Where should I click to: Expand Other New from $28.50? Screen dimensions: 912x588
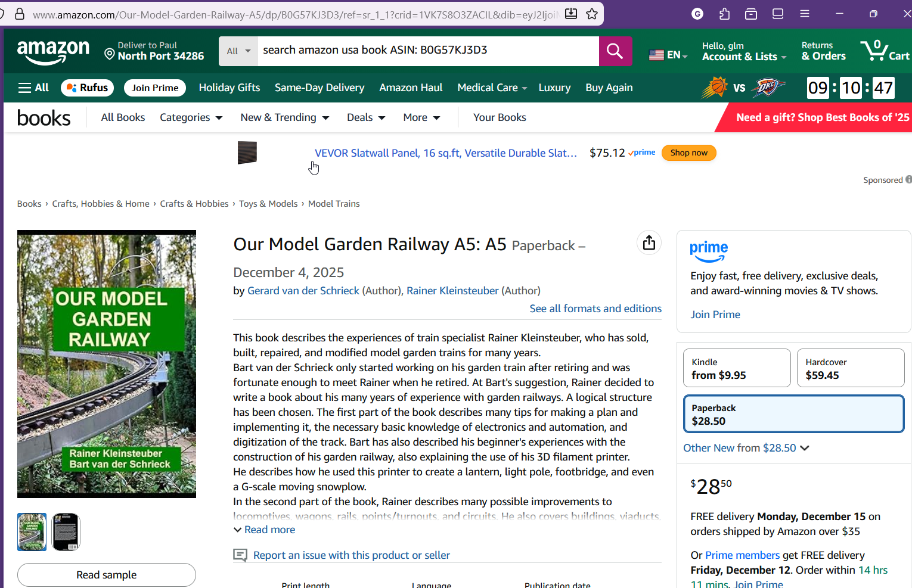(x=746, y=448)
